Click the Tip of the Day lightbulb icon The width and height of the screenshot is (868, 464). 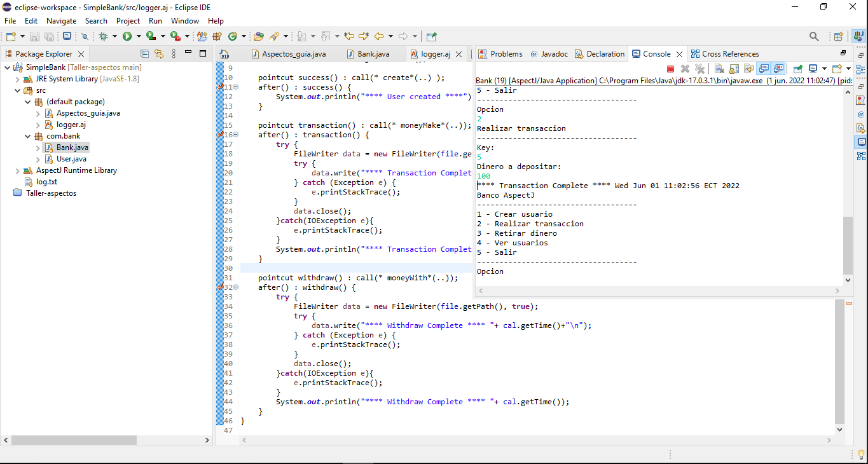point(861,454)
